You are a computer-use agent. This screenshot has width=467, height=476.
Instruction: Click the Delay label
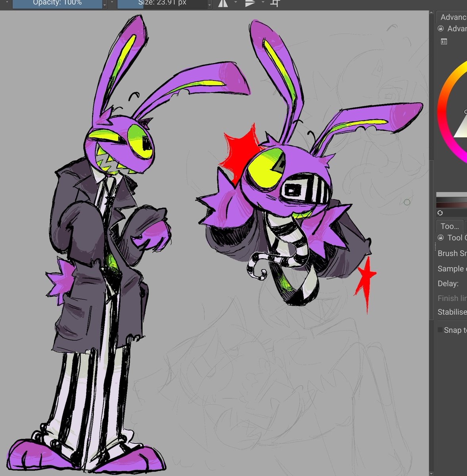tap(448, 284)
